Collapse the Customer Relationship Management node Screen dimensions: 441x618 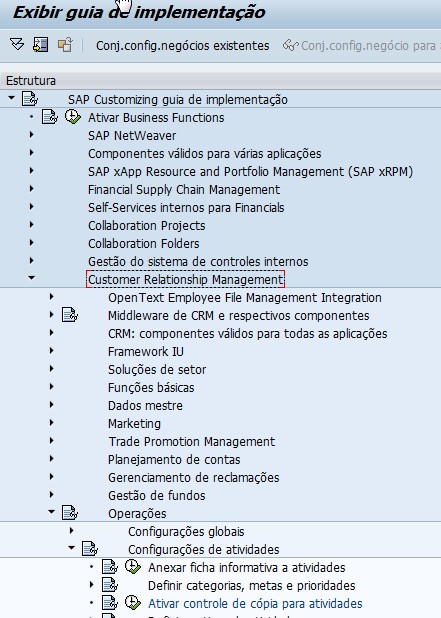(x=32, y=278)
